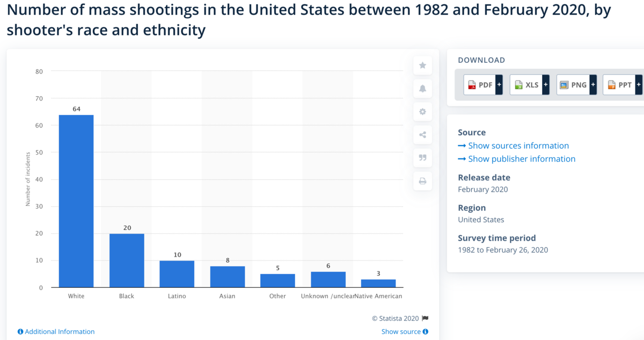
Task: Click the star favorite icon
Action: tap(422, 66)
